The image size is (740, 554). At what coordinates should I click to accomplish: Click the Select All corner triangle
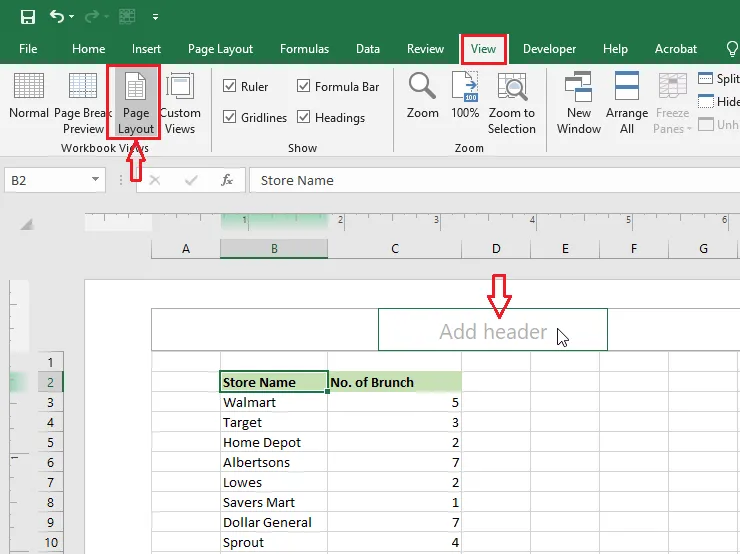(27, 224)
